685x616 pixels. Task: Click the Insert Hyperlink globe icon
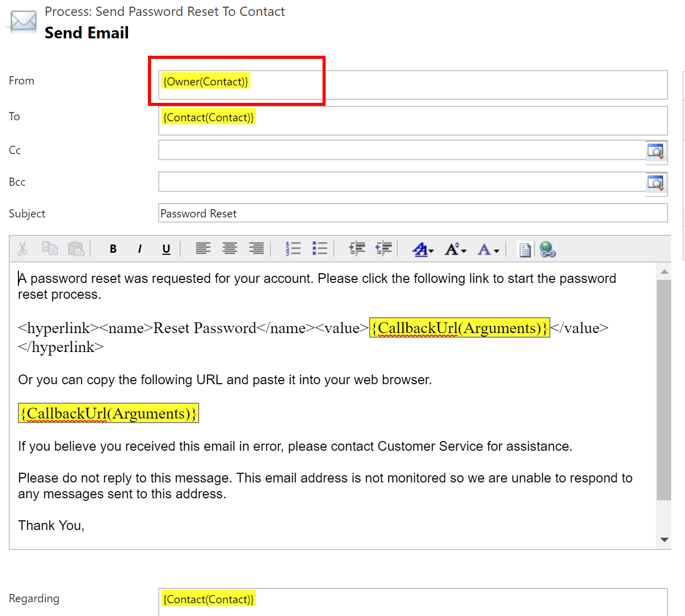pos(547,249)
